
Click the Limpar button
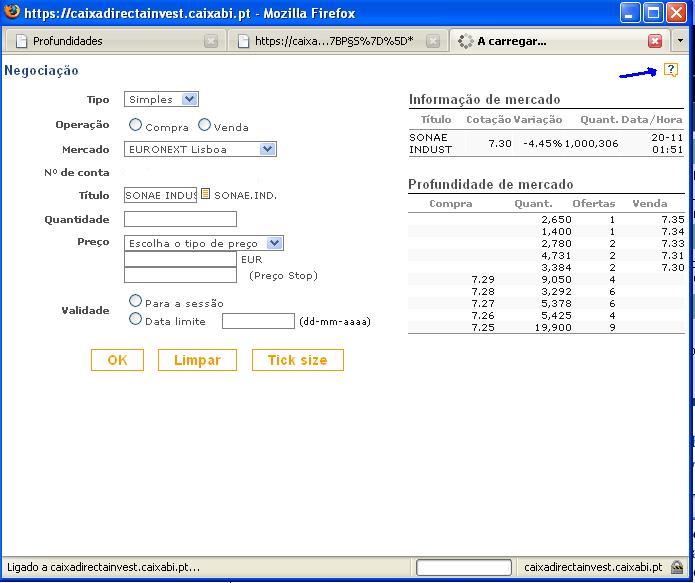[197, 360]
